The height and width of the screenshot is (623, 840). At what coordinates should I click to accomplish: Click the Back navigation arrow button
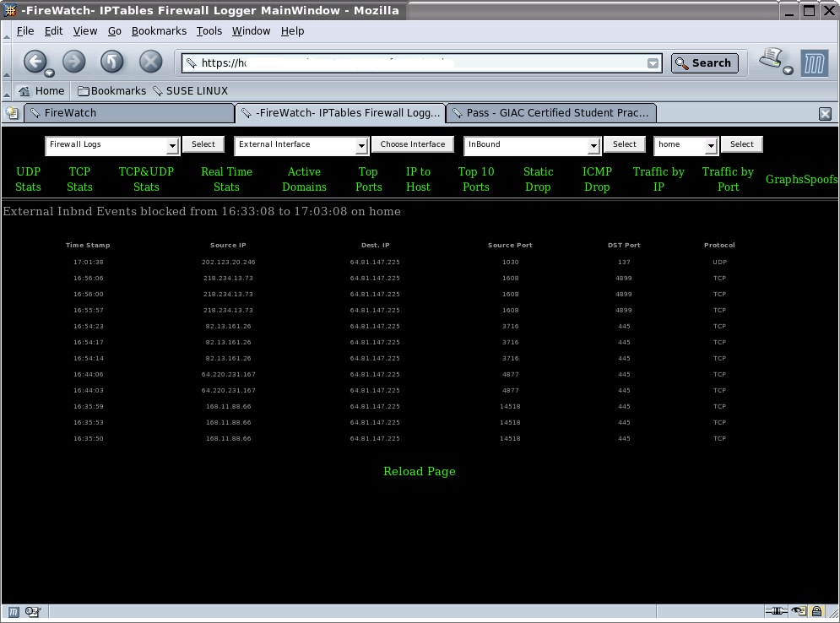(35, 62)
